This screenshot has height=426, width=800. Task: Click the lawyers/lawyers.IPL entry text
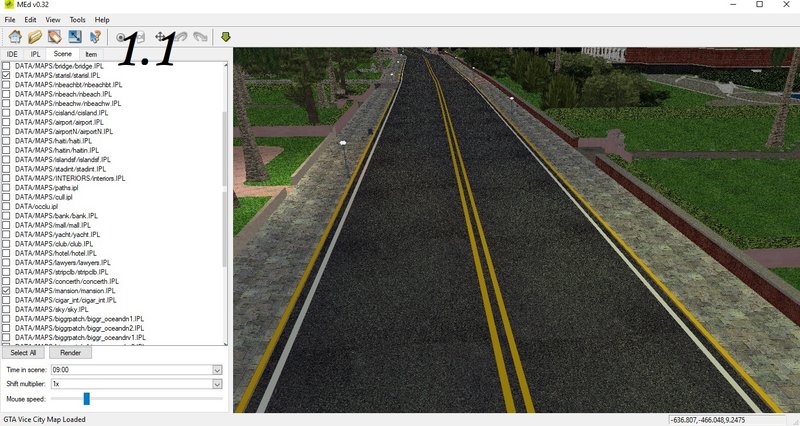click(62, 262)
